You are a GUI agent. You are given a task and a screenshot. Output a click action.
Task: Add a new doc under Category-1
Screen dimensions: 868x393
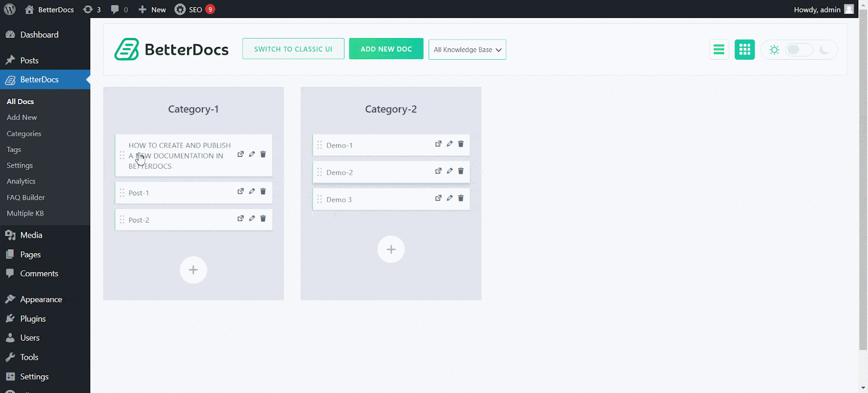193,270
